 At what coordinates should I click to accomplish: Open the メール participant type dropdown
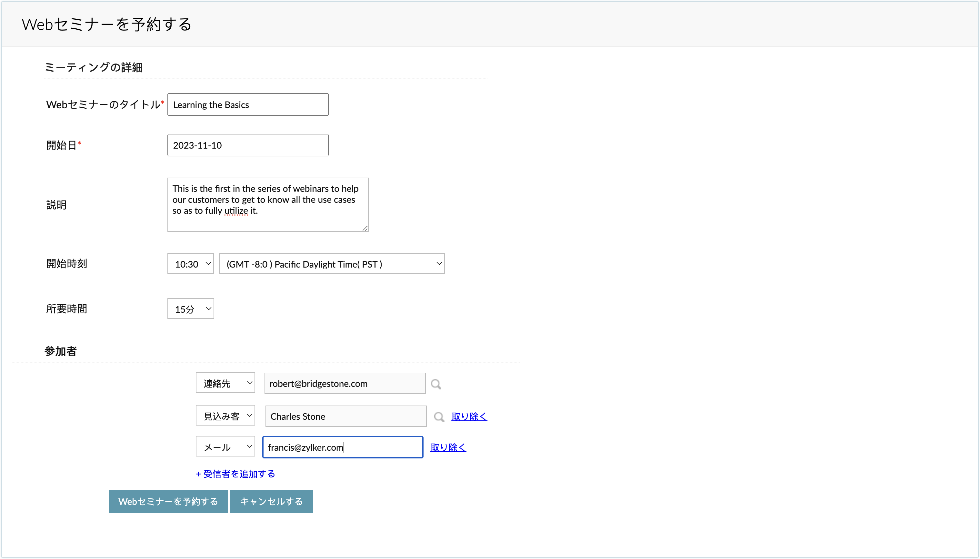(x=225, y=446)
